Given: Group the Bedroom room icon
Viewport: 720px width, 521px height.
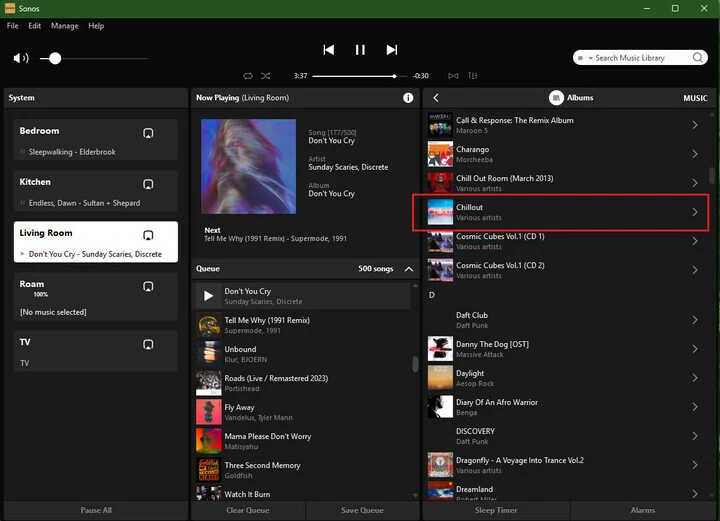Looking at the screenshot, I should pos(148,133).
